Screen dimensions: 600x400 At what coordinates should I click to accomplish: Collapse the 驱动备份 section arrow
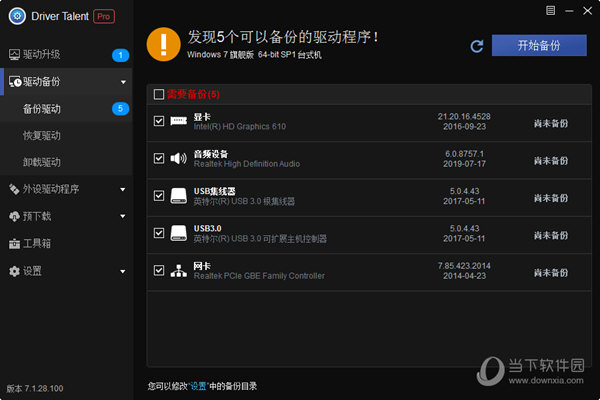[122, 82]
